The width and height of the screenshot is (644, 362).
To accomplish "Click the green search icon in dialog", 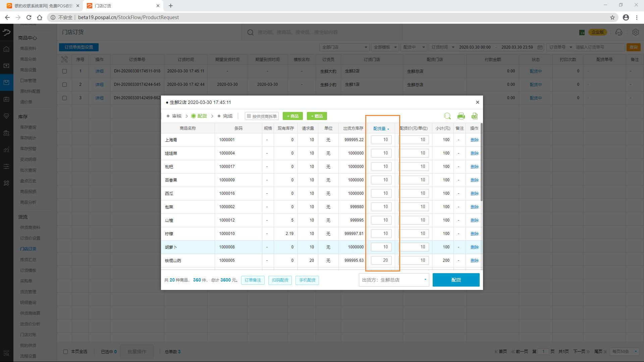I will point(447,116).
